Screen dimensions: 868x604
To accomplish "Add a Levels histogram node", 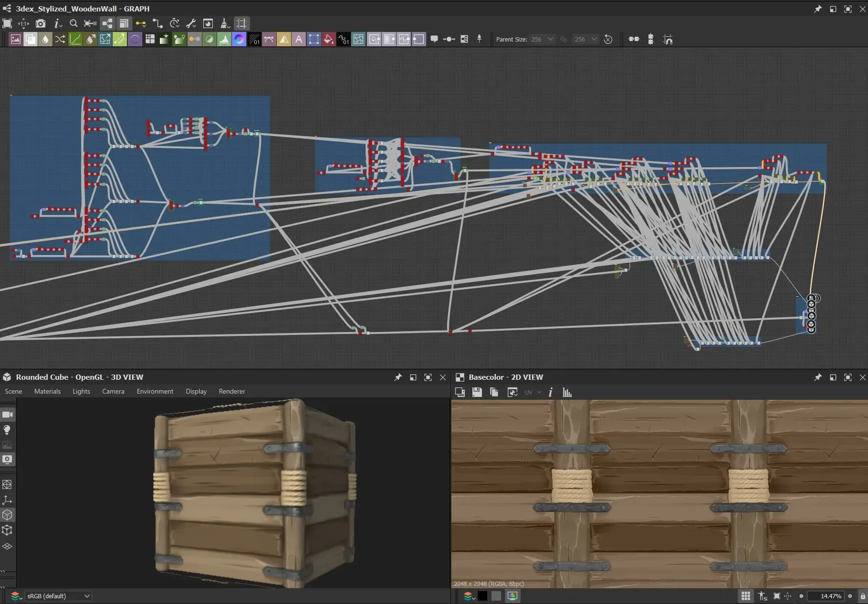I will [x=224, y=39].
